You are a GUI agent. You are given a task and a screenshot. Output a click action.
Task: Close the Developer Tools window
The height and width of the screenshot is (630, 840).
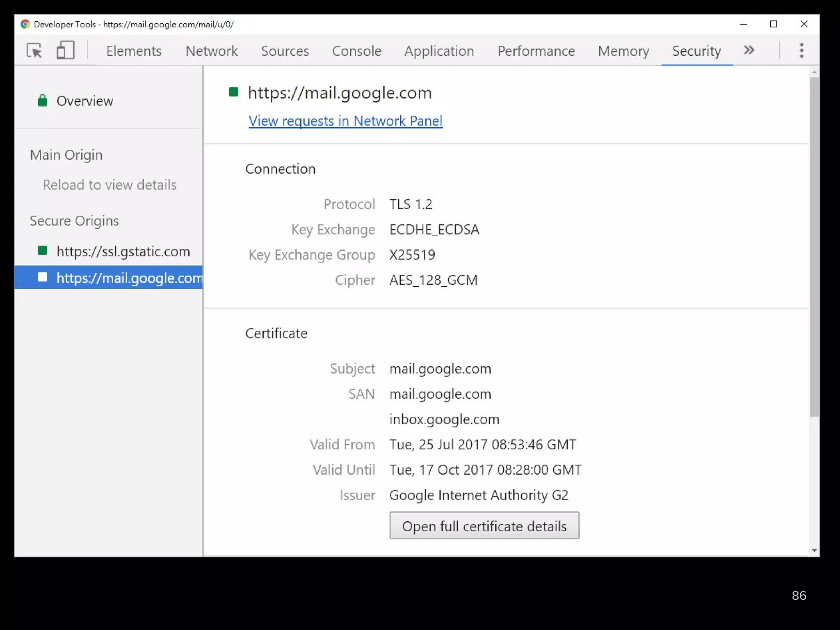803,24
